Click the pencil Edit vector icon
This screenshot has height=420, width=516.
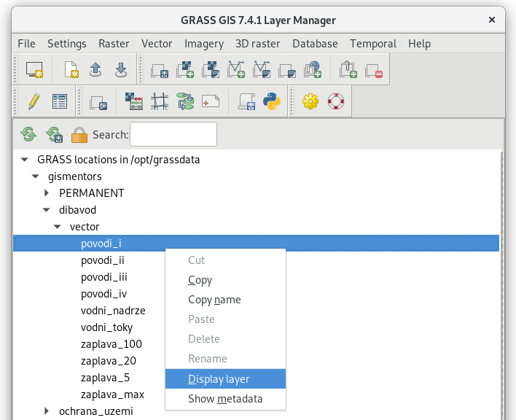[x=34, y=101]
